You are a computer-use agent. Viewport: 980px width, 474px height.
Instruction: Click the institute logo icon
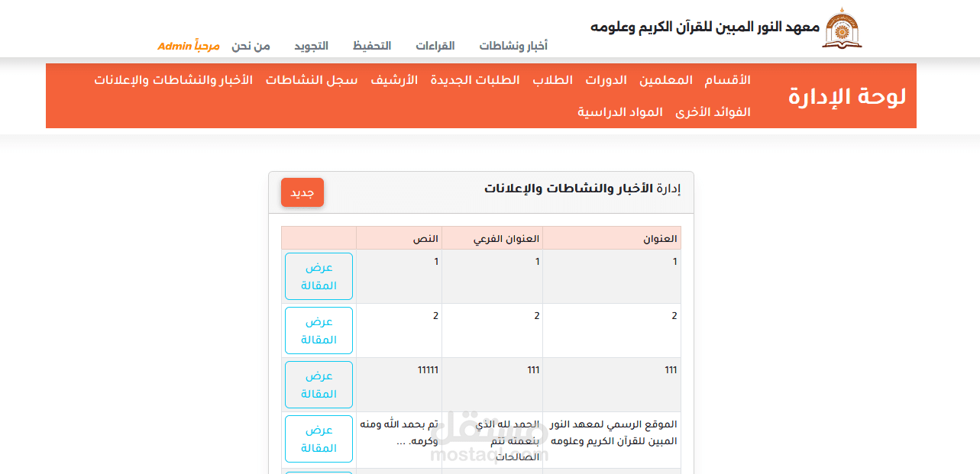pyautogui.click(x=842, y=27)
